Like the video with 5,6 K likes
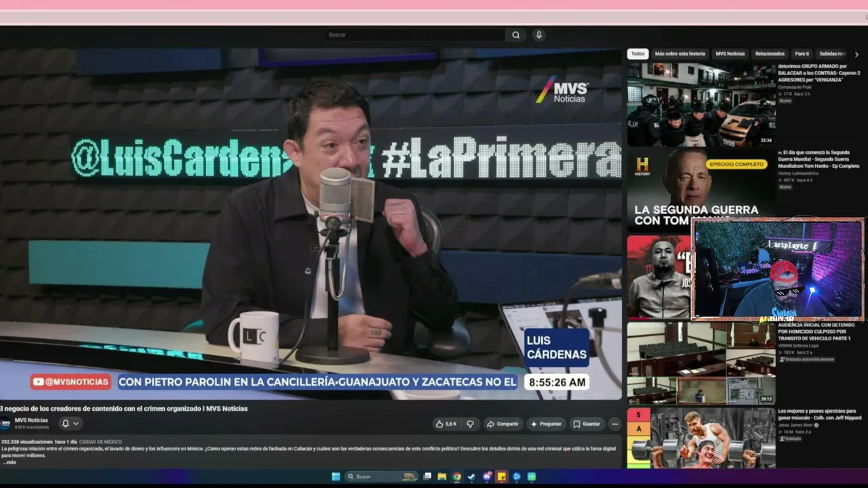 click(446, 424)
